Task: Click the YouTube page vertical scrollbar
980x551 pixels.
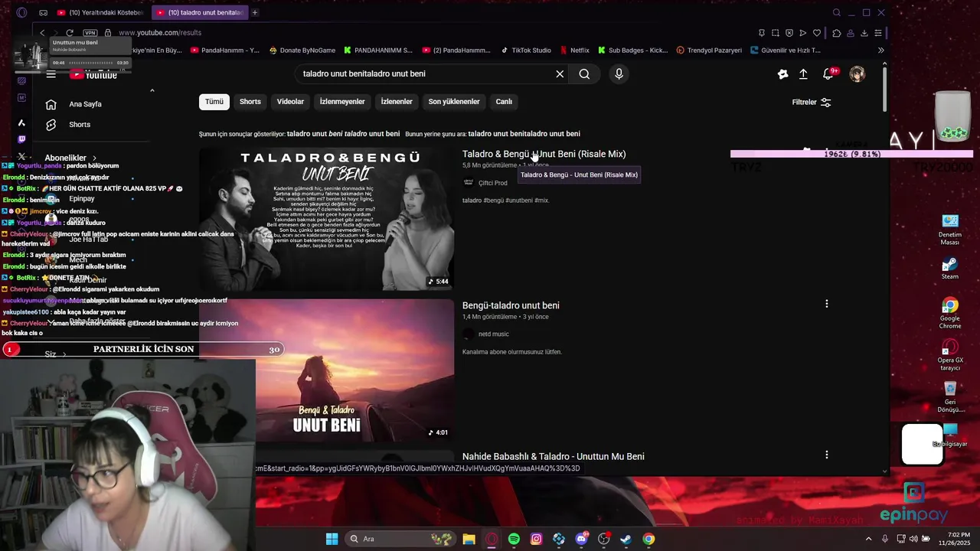Action: tap(886, 88)
